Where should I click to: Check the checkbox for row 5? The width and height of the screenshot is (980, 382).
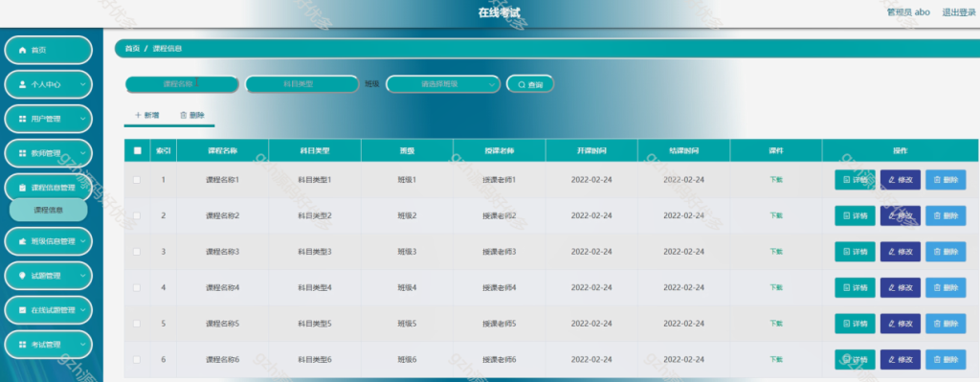pyautogui.click(x=137, y=324)
